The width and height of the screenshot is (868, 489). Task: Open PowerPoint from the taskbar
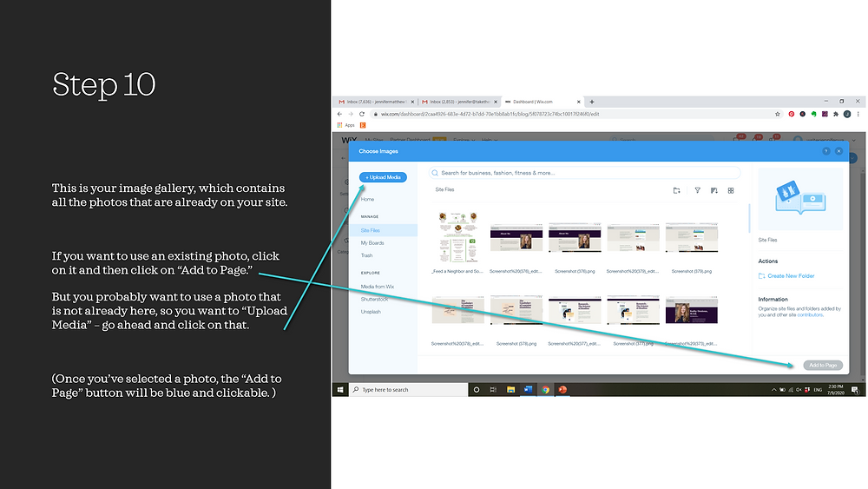pyautogui.click(x=562, y=390)
